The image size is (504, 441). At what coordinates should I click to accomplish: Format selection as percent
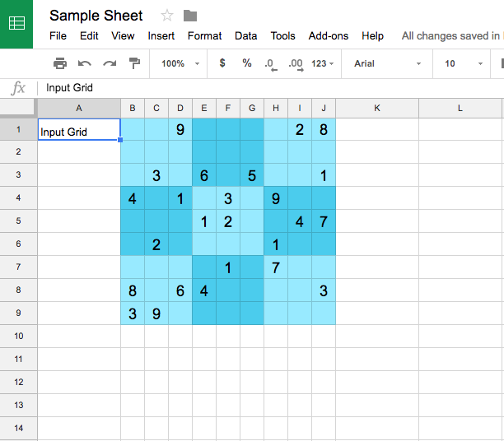tap(247, 63)
